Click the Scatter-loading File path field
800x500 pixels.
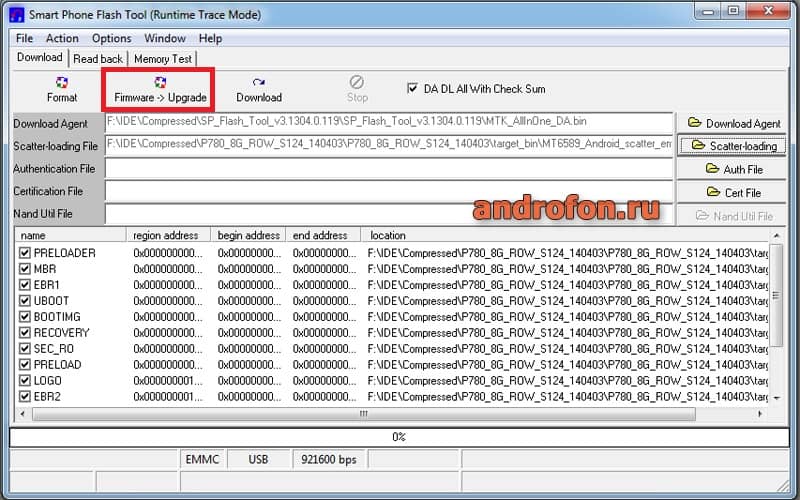389,145
